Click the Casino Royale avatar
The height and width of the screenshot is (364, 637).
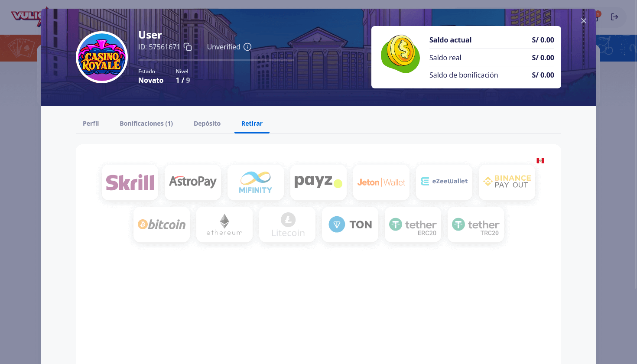[x=102, y=57]
